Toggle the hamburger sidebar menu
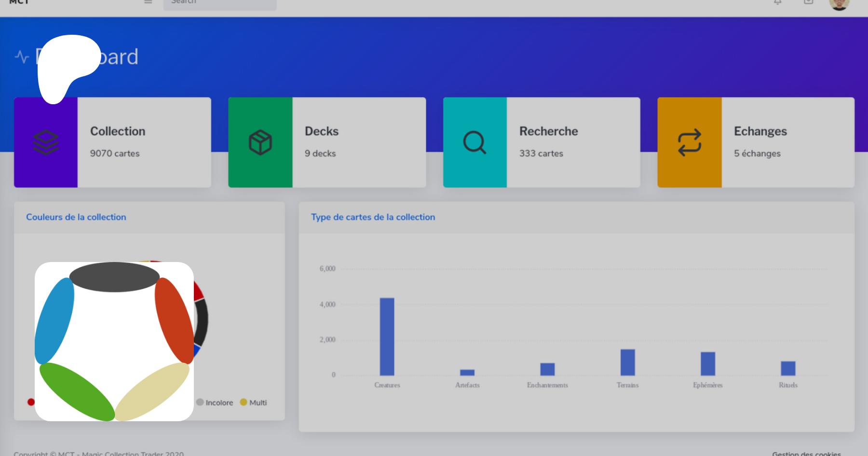Image resolution: width=868 pixels, height=456 pixels. [x=148, y=2]
